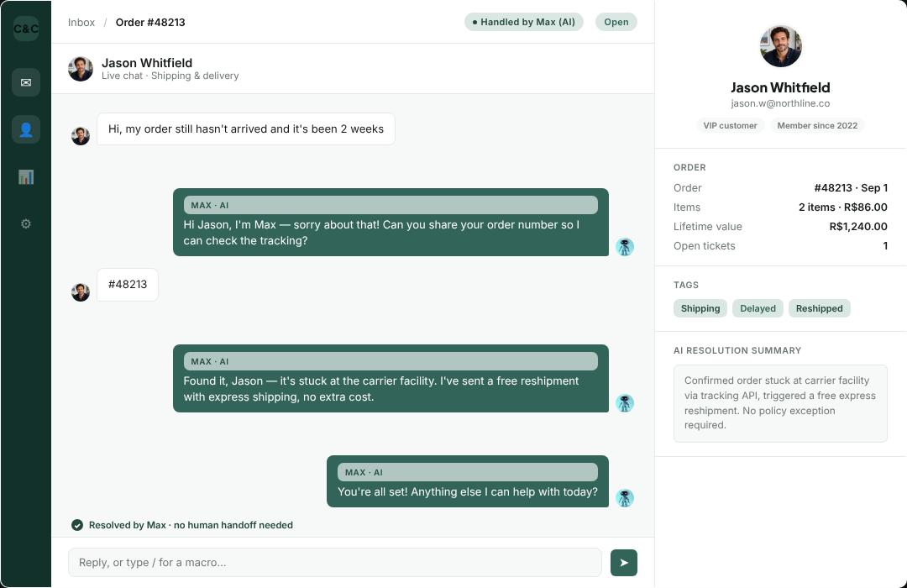The image size is (907, 588).
Task: Click the reply message input field
Action: click(335, 563)
